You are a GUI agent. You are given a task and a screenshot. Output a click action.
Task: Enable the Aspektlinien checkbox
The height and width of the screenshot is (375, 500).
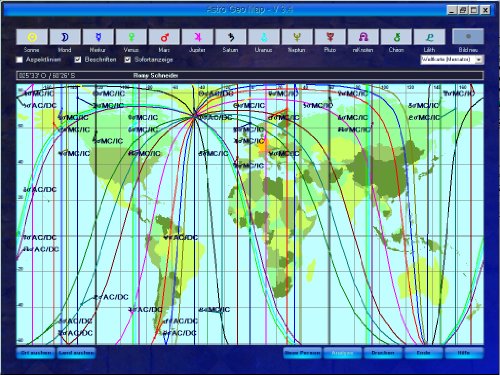[x=20, y=60]
